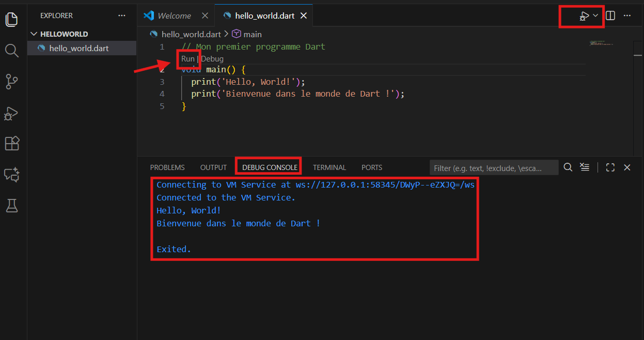Click the Debug CodeLens above main
Viewport: 644px width, 340px height.
click(x=212, y=59)
